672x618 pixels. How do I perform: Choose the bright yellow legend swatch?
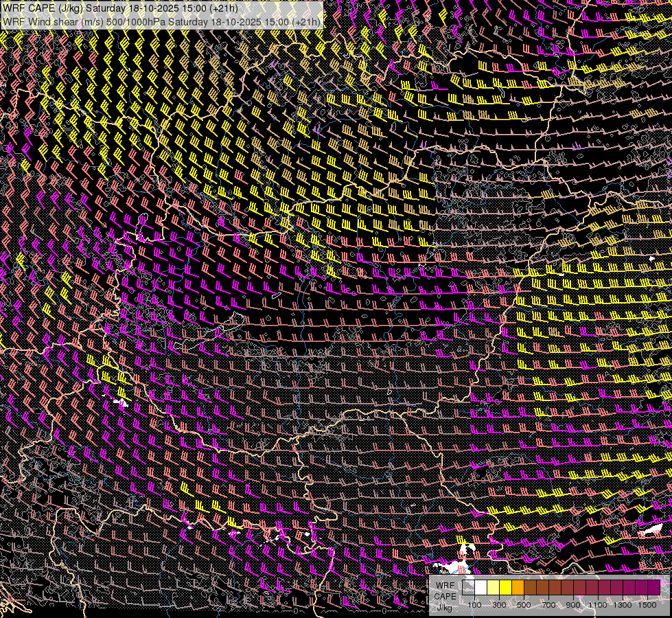(505, 588)
